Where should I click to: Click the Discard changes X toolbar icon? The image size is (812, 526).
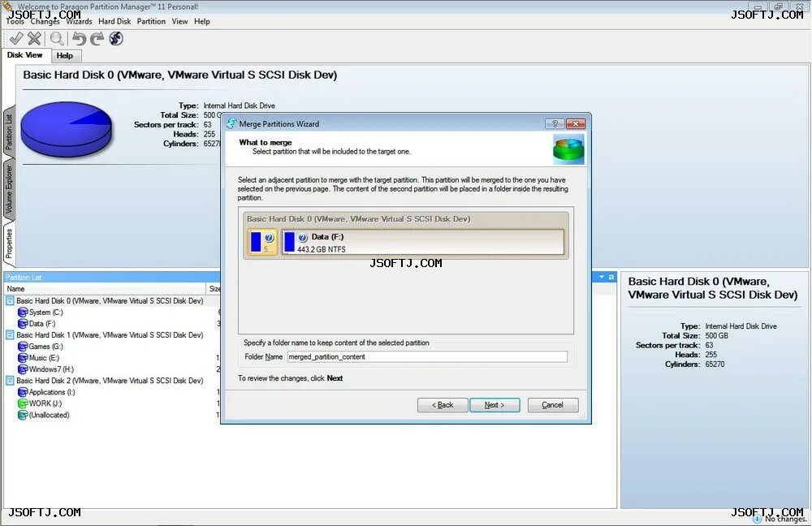tap(34, 38)
